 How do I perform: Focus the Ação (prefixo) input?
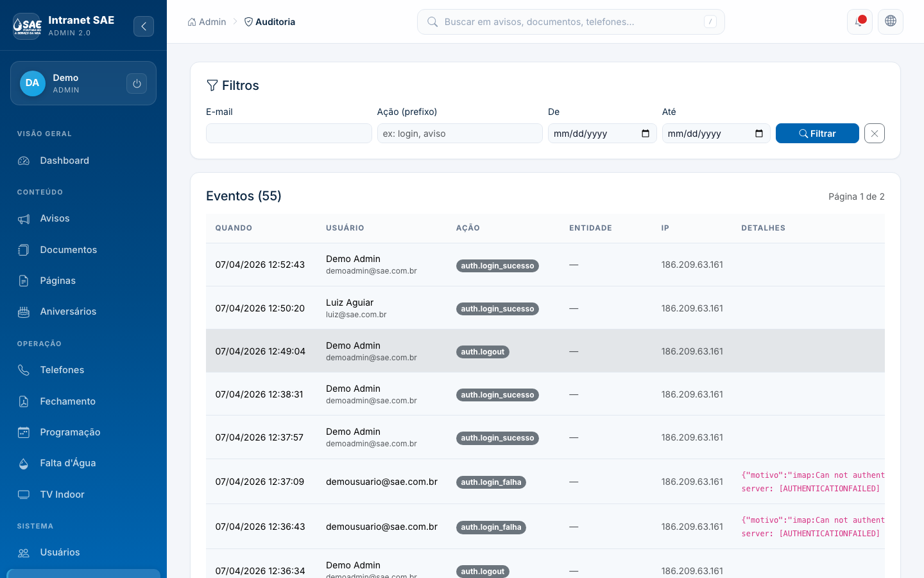click(x=460, y=134)
